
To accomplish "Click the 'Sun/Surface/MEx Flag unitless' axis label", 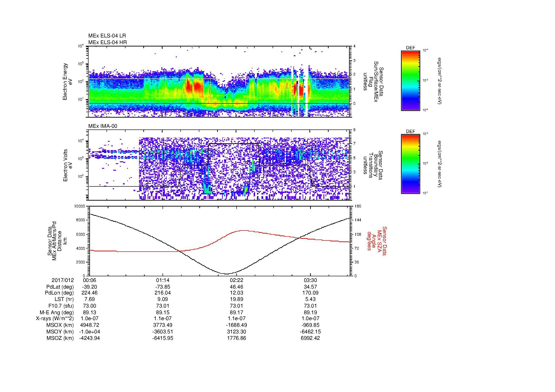I will pyautogui.click(x=373, y=82).
